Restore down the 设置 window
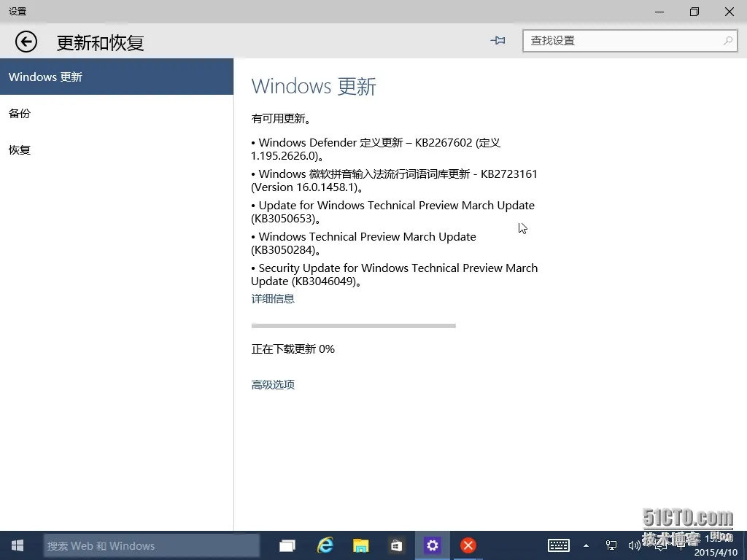The image size is (747, 560). tap(694, 12)
